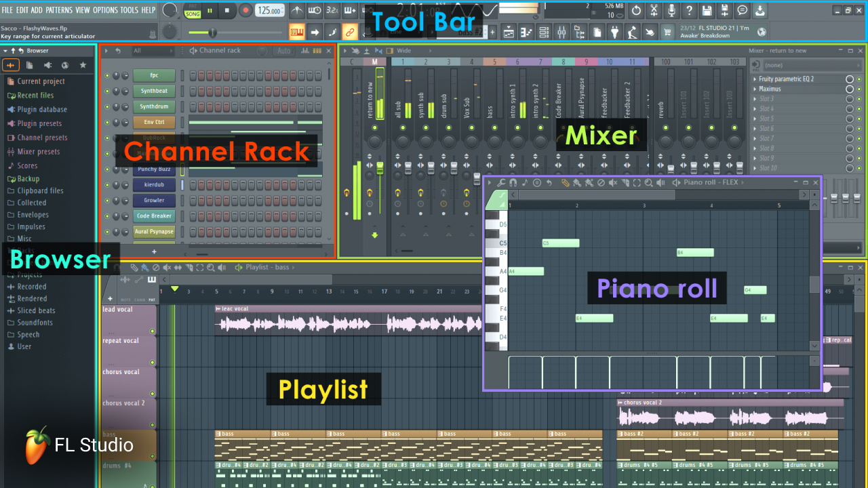Expand arrow after Piano roll - FLEX title
The height and width of the screenshot is (488, 868).
(x=743, y=182)
